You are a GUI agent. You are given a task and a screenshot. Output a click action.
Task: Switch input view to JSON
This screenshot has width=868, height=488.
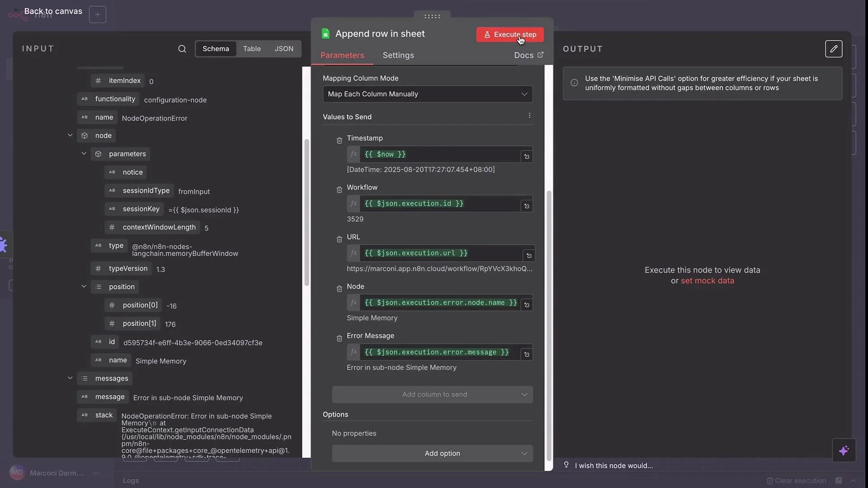tap(284, 49)
